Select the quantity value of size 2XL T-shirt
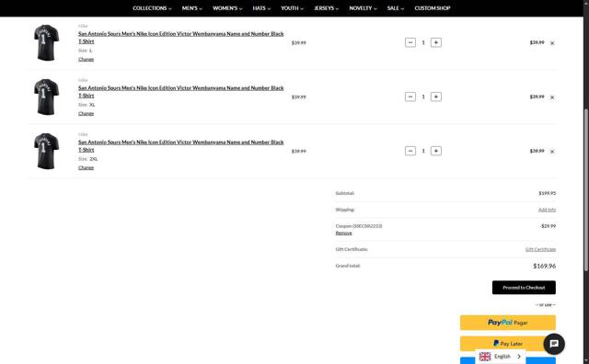Image resolution: width=589 pixels, height=364 pixels. 423,151
